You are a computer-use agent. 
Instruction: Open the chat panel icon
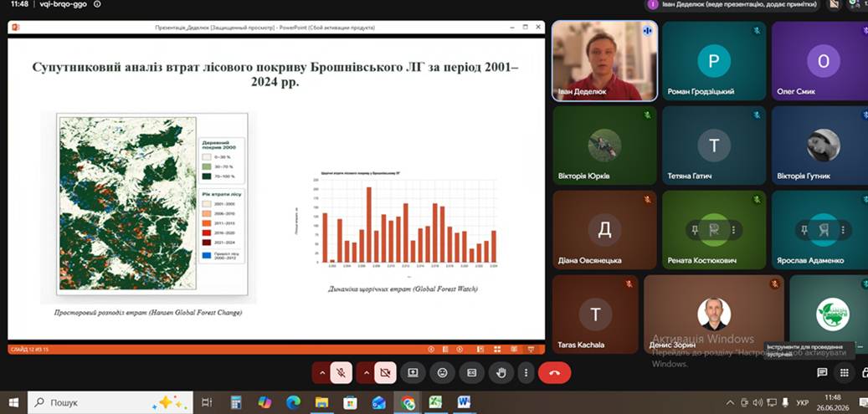pos(822,373)
